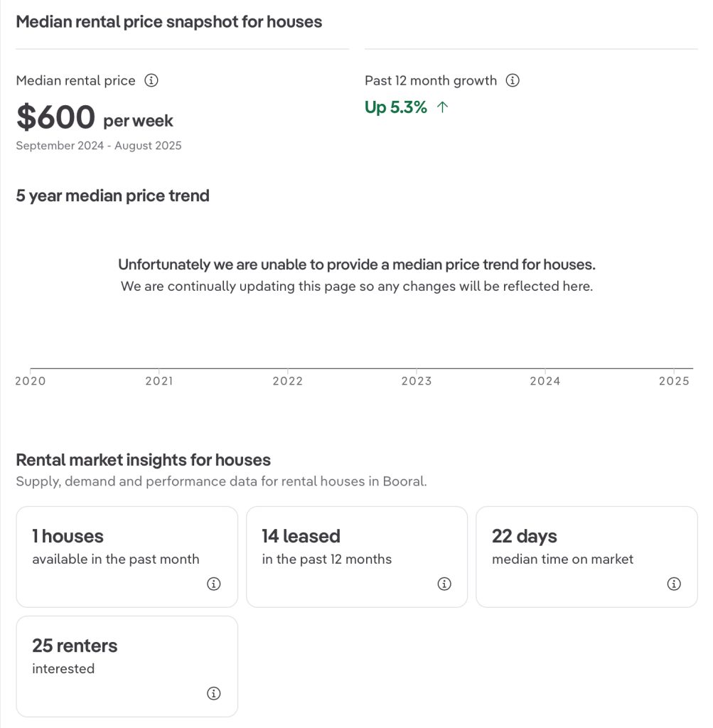Open info icon next to Past 12 month growth
Image resolution: width=713 pixels, height=728 pixels.
pyautogui.click(x=512, y=80)
